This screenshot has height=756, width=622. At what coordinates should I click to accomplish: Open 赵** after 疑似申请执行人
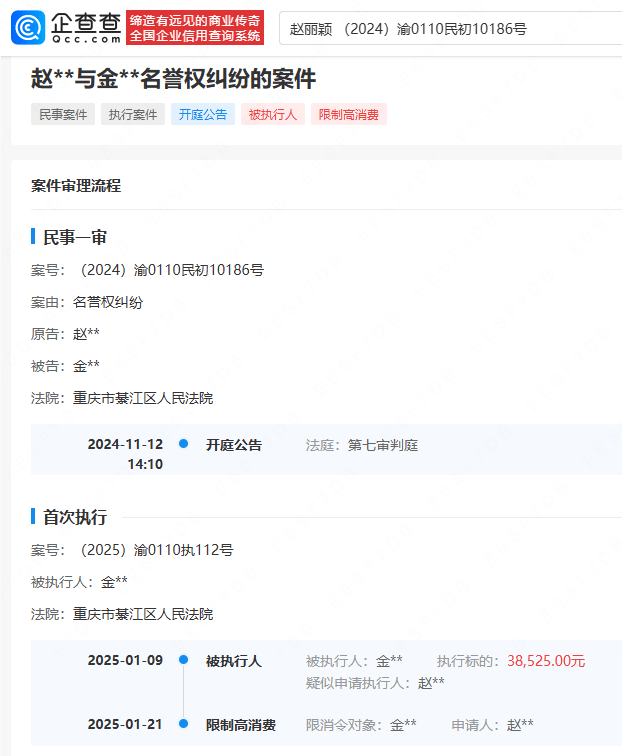[x=431, y=683]
